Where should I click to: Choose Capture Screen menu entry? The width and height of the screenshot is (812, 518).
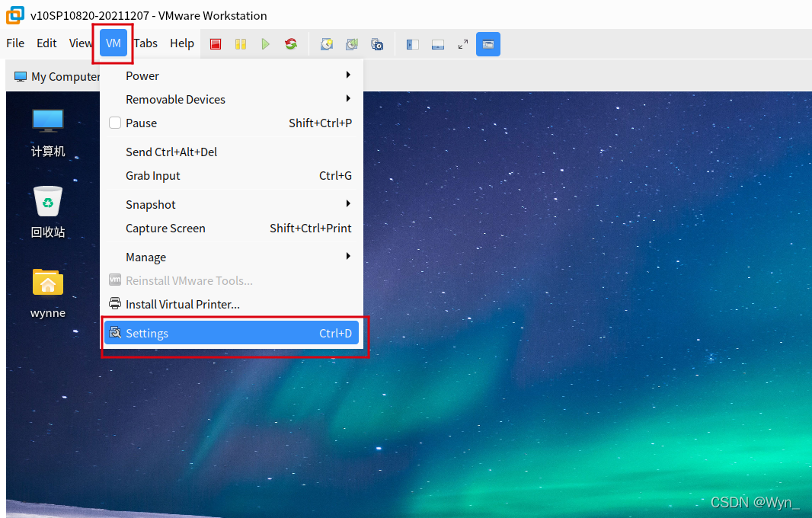tap(232, 228)
